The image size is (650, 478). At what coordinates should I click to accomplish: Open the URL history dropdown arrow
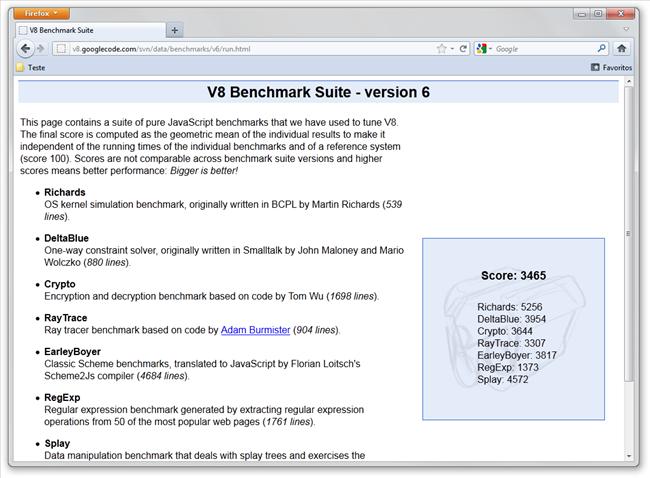(452, 49)
